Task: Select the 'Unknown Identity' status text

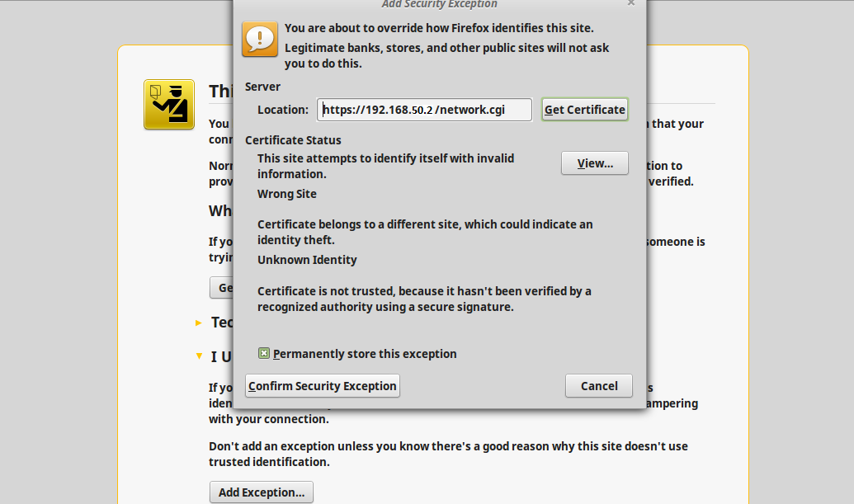Action: [x=307, y=260]
